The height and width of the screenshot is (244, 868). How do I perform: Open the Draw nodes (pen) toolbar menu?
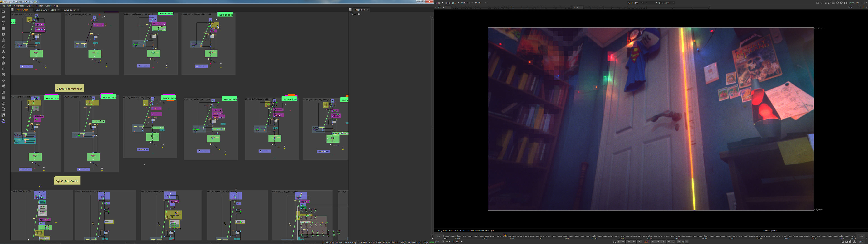pos(3,17)
